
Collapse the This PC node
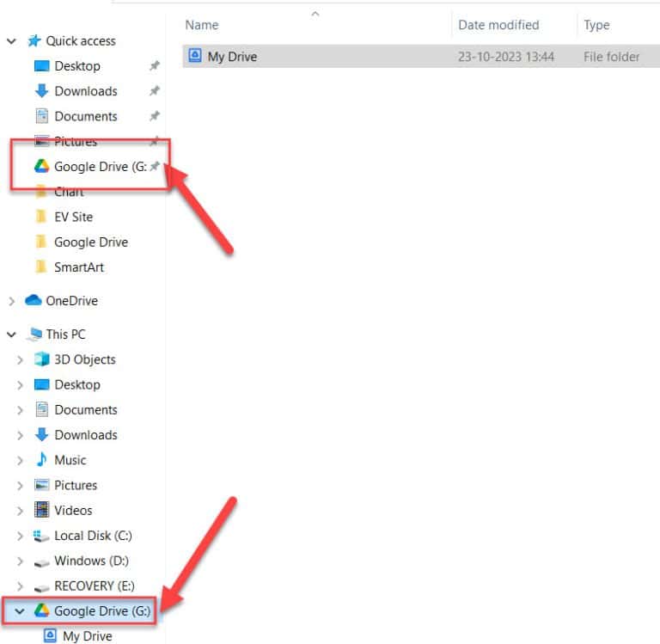click(11, 334)
